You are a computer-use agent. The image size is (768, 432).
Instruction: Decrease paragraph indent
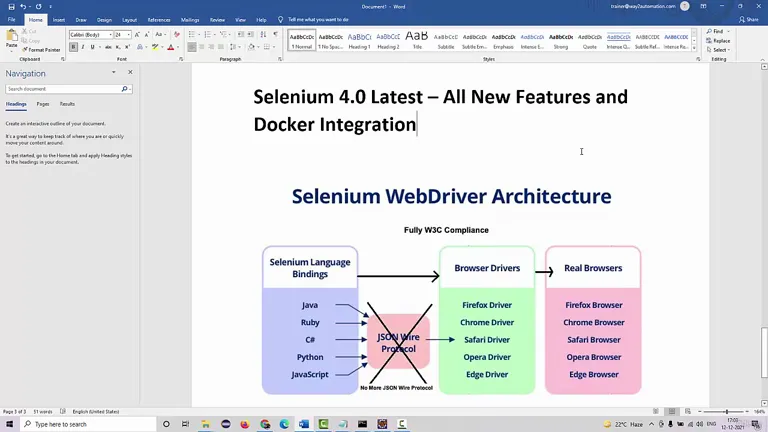(240, 35)
